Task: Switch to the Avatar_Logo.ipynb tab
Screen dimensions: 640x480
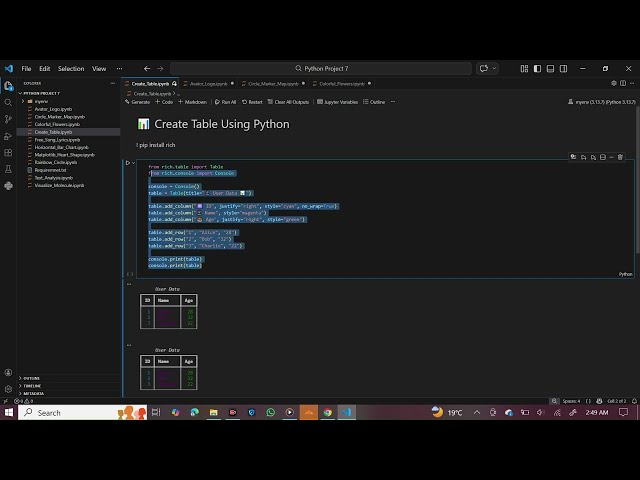Action: click(x=209, y=84)
